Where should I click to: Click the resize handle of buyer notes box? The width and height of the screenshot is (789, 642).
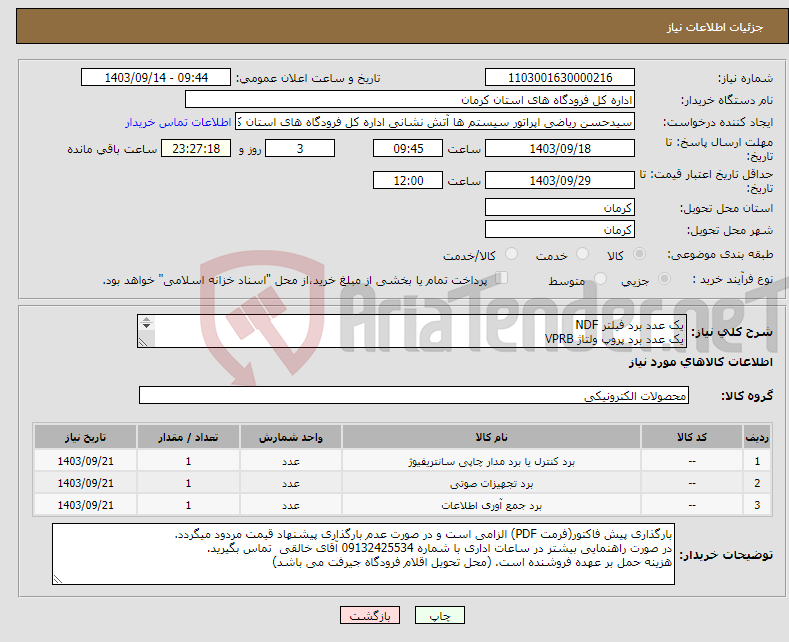point(58,579)
